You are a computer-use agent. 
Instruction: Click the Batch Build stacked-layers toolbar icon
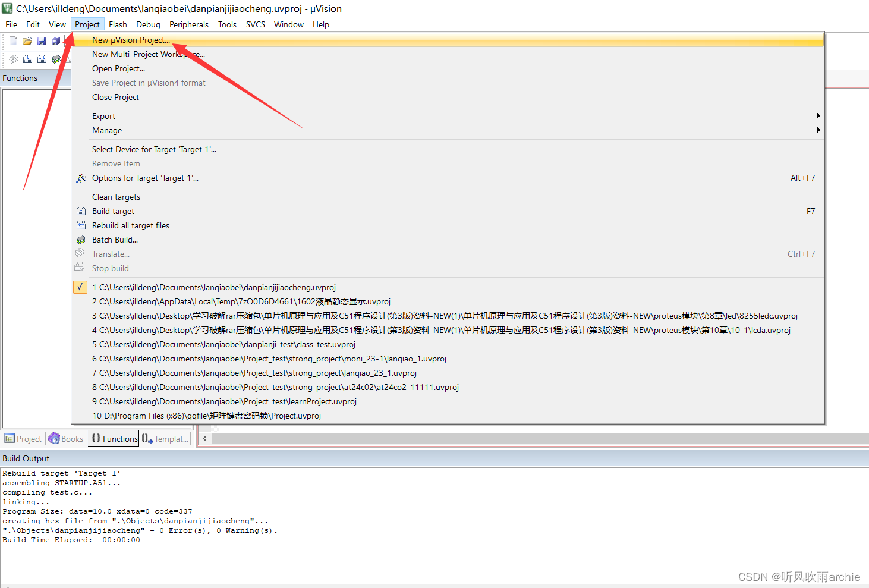click(x=56, y=59)
